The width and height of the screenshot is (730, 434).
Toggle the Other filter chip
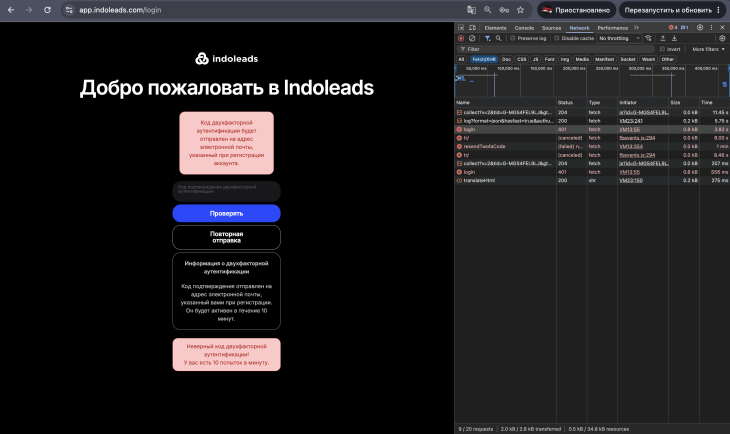click(x=668, y=59)
